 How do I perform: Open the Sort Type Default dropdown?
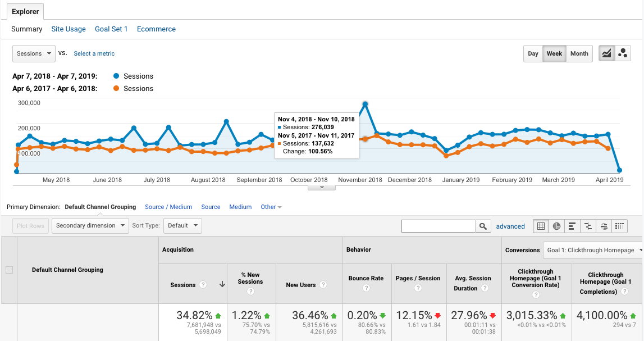182,225
